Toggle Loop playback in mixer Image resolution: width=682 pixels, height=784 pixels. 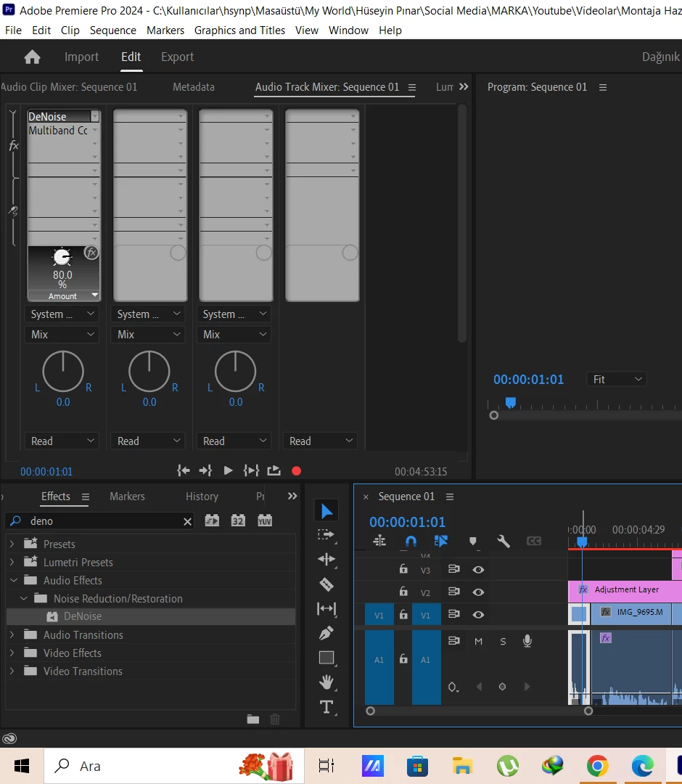[x=274, y=470]
